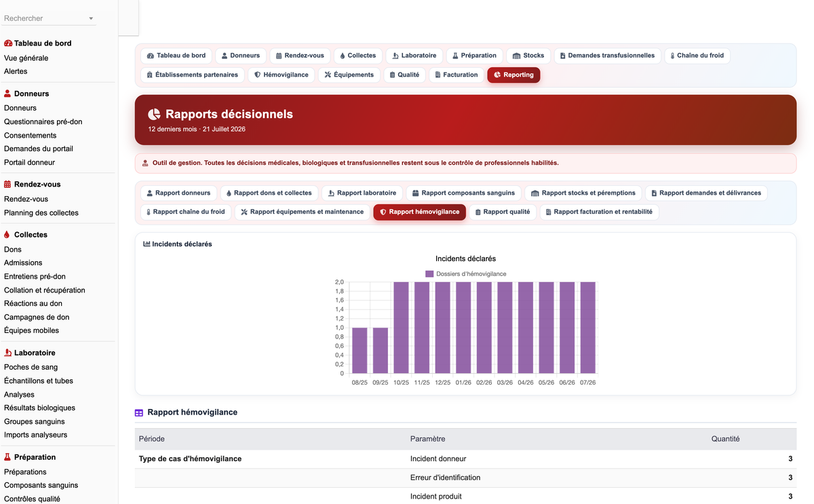Open Échantillons et tubes sidebar link
Screen dimensions: 814x504
click(x=39, y=381)
